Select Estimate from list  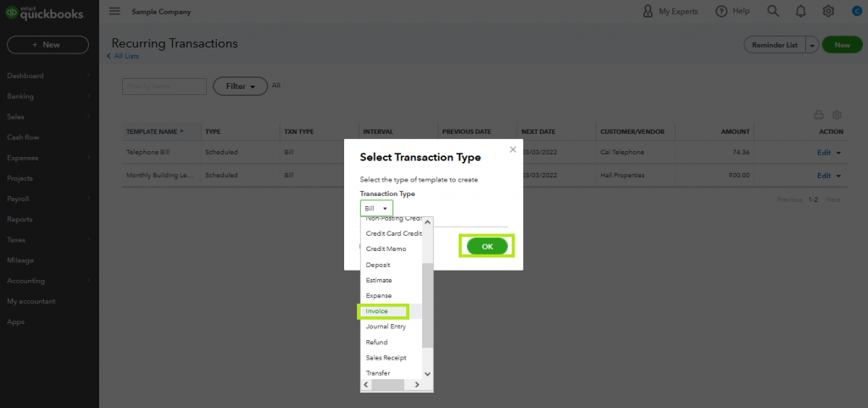click(x=392, y=280)
